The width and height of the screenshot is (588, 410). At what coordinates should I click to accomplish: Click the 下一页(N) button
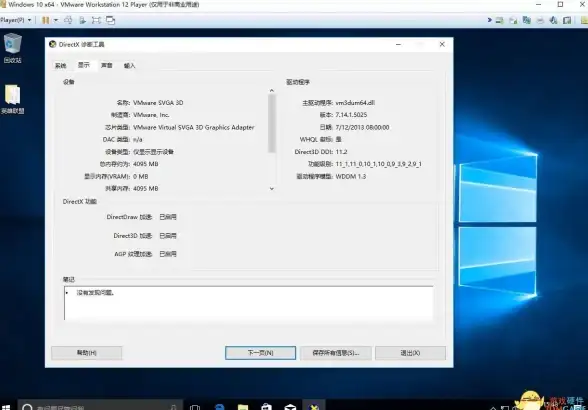260,353
